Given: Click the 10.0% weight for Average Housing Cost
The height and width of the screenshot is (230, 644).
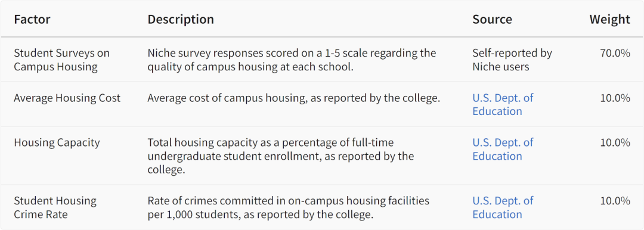Looking at the screenshot, I should coord(615,98).
